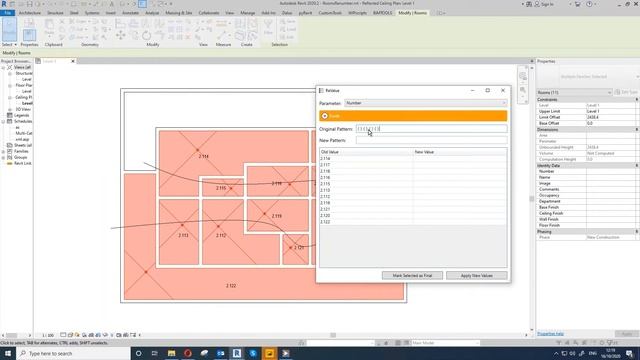Click the Mark Selected as Final button

(x=412, y=276)
